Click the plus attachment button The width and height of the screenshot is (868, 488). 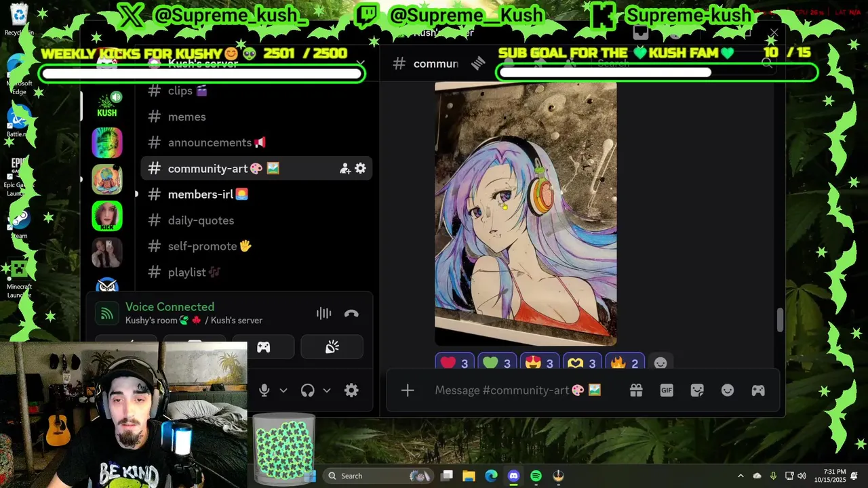pyautogui.click(x=408, y=390)
